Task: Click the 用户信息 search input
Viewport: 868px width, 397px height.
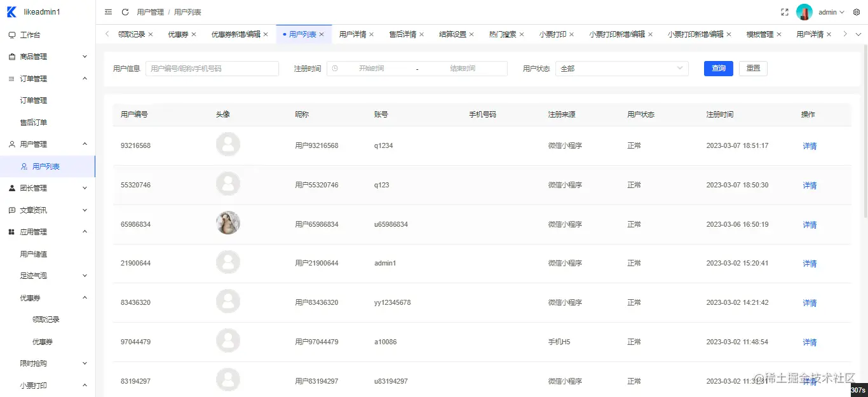Action: [x=212, y=68]
